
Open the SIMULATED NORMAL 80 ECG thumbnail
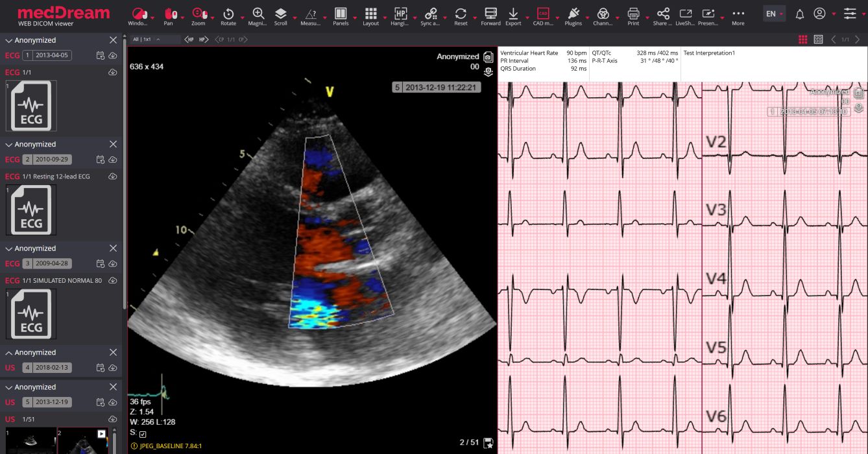[31, 314]
